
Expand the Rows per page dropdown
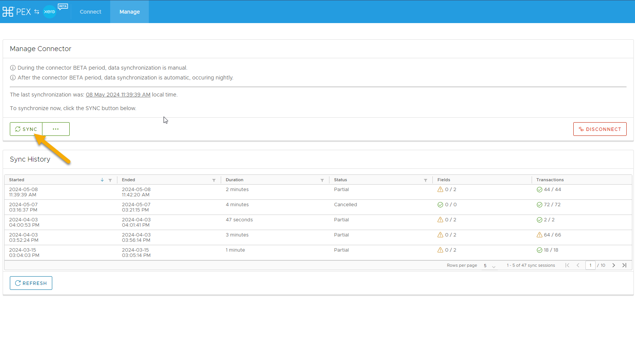489,266
